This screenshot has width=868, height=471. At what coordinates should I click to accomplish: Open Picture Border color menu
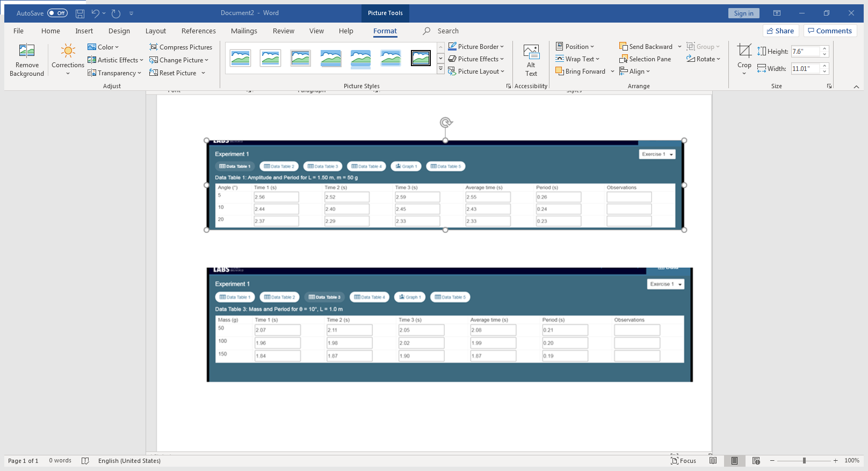[476, 47]
